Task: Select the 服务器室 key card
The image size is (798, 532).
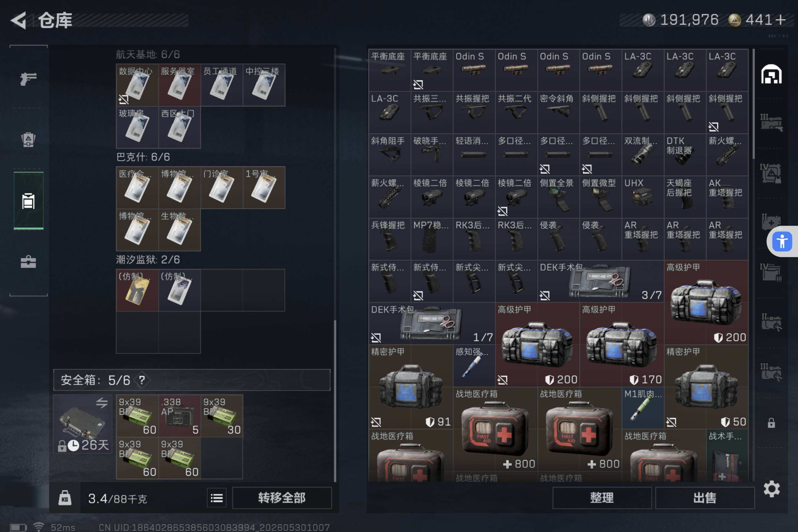Action: 180,85
